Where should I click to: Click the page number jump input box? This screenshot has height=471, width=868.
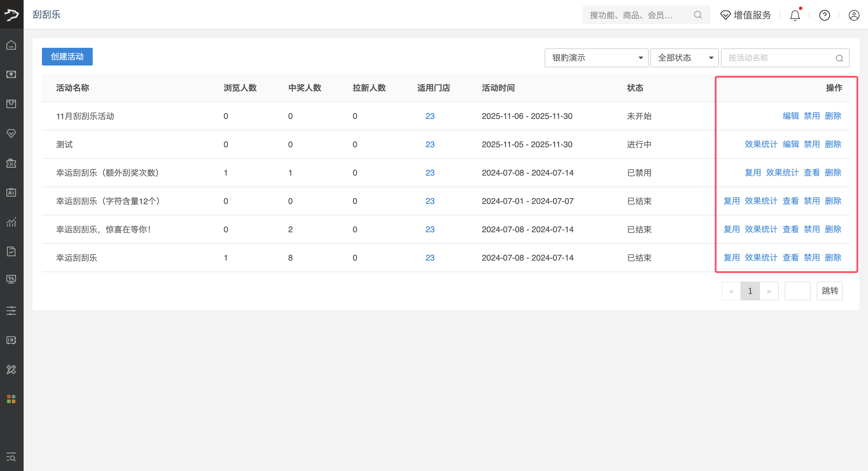pos(797,291)
